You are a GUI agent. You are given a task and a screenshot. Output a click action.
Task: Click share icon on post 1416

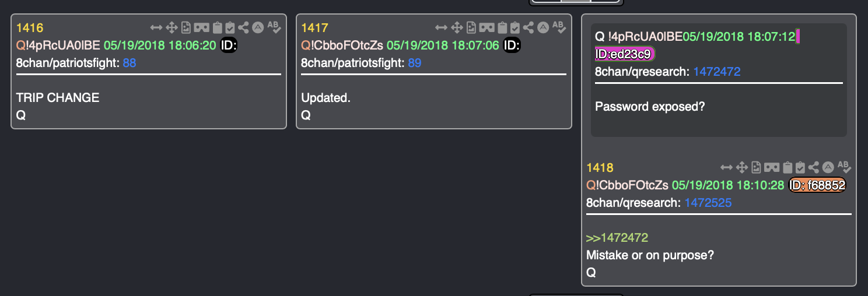[x=244, y=27]
